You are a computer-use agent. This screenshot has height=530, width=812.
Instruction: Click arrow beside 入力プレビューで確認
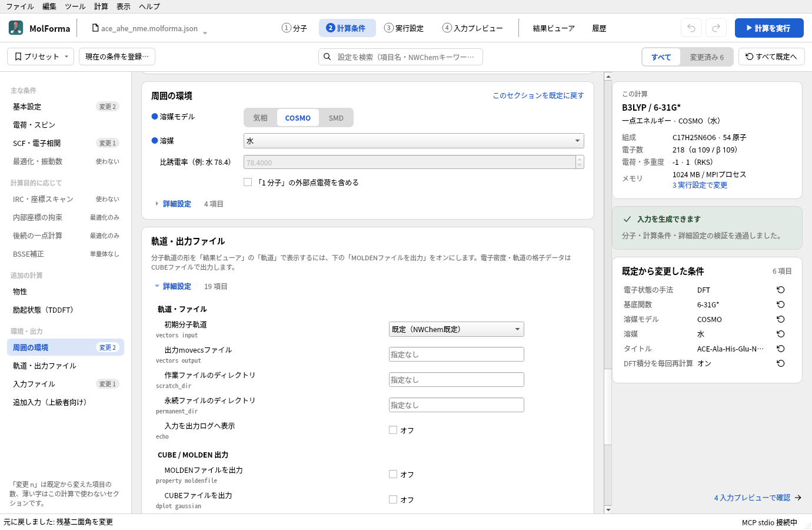(x=798, y=498)
